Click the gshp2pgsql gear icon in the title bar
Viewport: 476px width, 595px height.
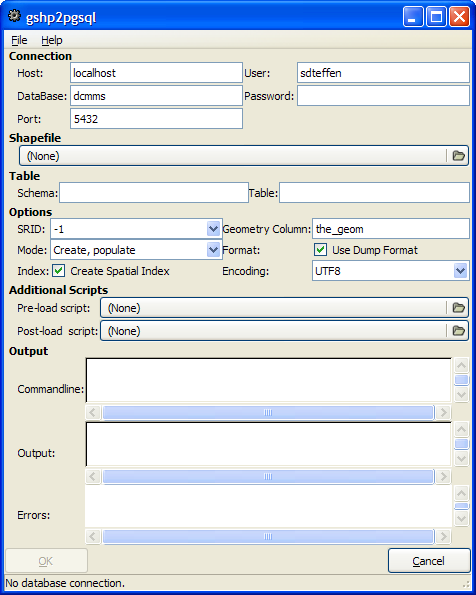14,16
